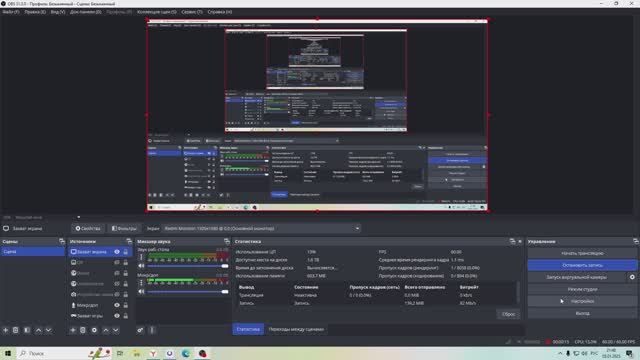Click Звук раб. стола volume slider
This screenshot has height=360, width=640.
[187, 266]
